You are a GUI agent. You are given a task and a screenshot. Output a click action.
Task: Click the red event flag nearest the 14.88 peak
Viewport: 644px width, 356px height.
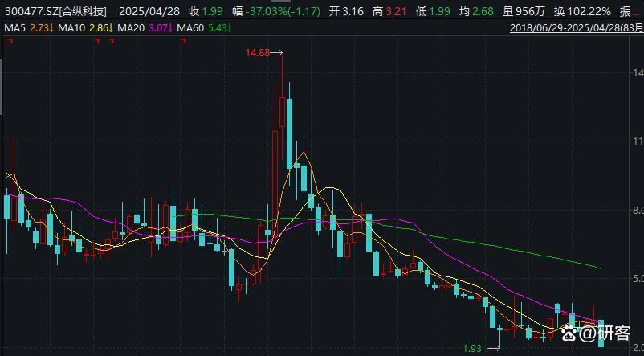(x=184, y=41)
